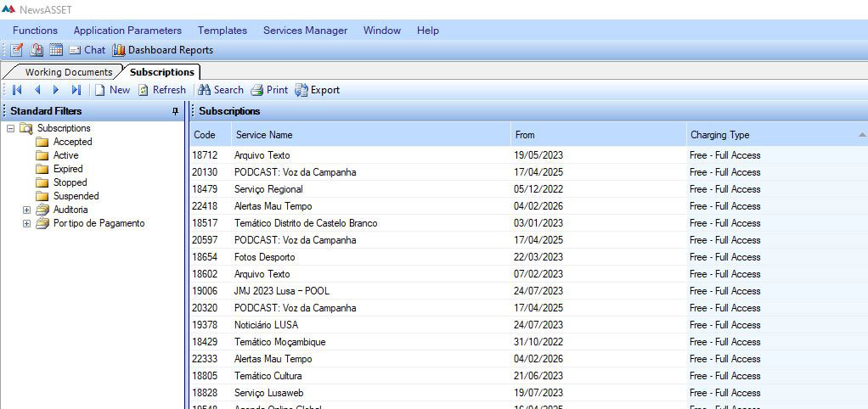The image size is (868, 409).
Task: Sort by the Code column header
Action: (x=211, y=135)
